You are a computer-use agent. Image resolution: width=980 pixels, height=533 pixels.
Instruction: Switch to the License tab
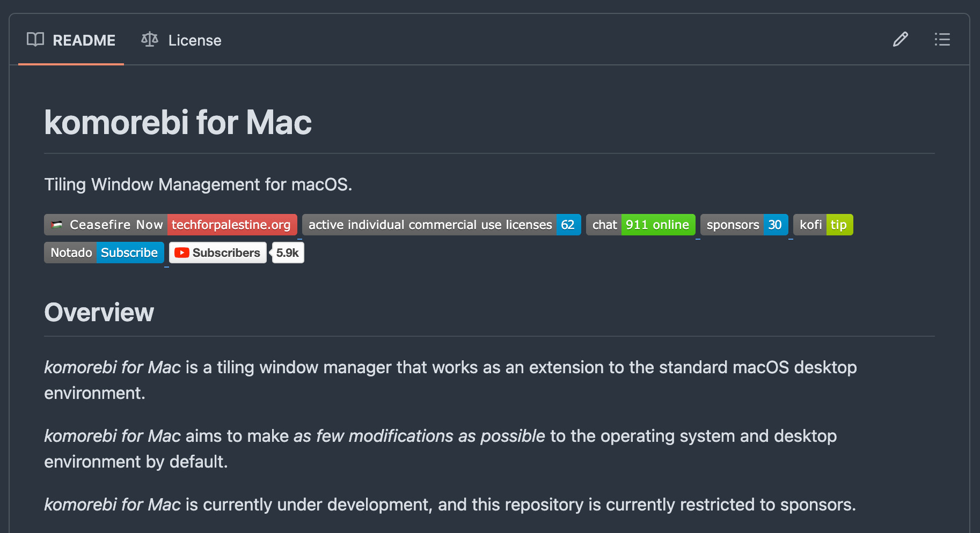[x=181, y=40]
